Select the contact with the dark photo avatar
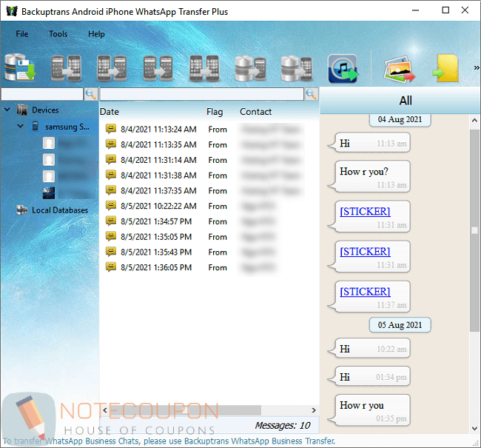 49,193
